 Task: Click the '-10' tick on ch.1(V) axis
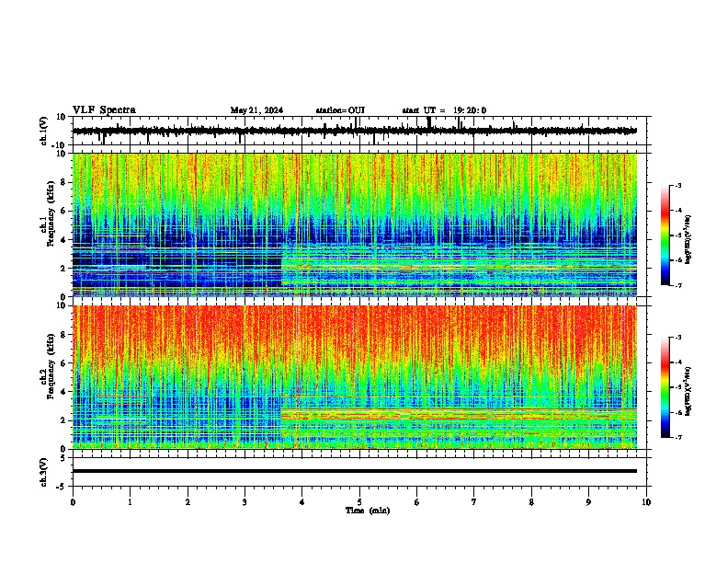[60, 145]
